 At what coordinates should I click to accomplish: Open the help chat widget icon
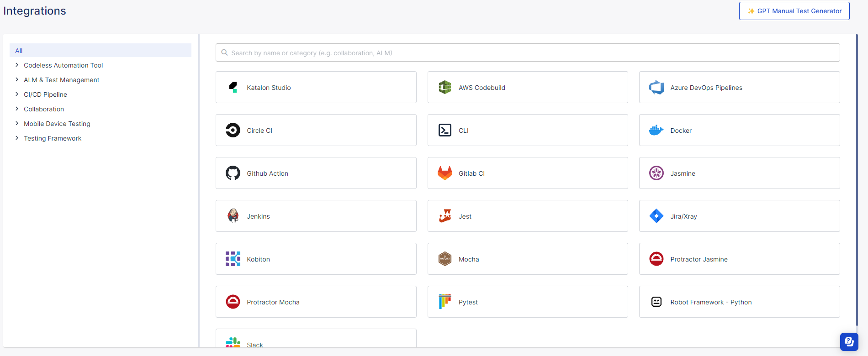[849, 341]
